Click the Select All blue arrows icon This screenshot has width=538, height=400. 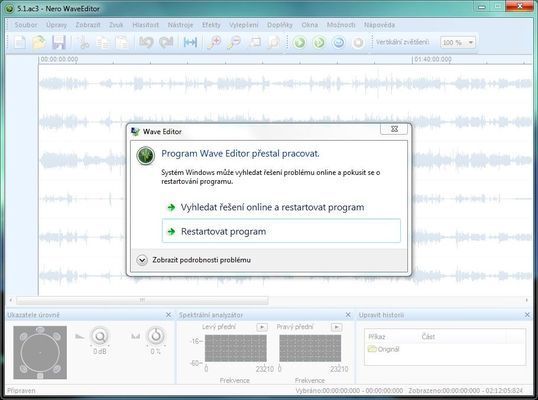tap(190, 43)
